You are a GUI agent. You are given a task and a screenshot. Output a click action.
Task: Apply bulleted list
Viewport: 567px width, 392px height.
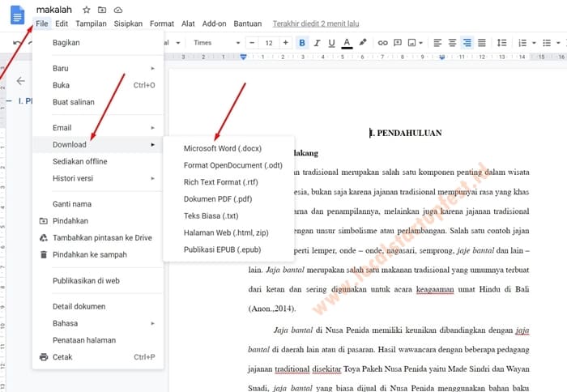(x=547, y=43)
